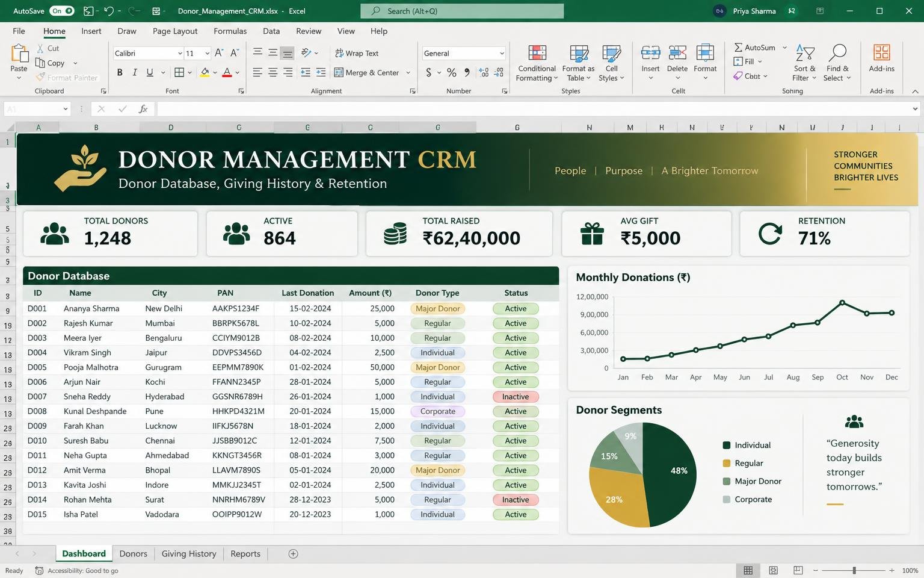This screenshot has height=578, width=924.
Task: Click the Delete cells icon
Action: pos(677,52)
